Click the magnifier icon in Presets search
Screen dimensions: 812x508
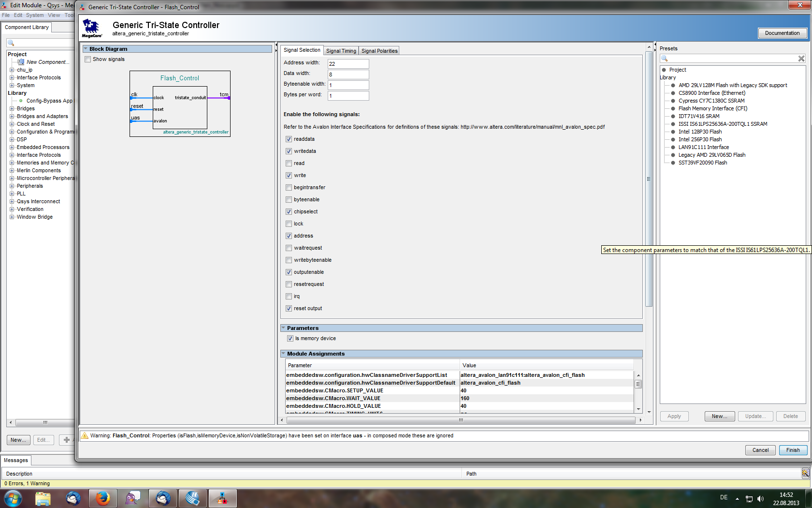(x=665, y=59)
